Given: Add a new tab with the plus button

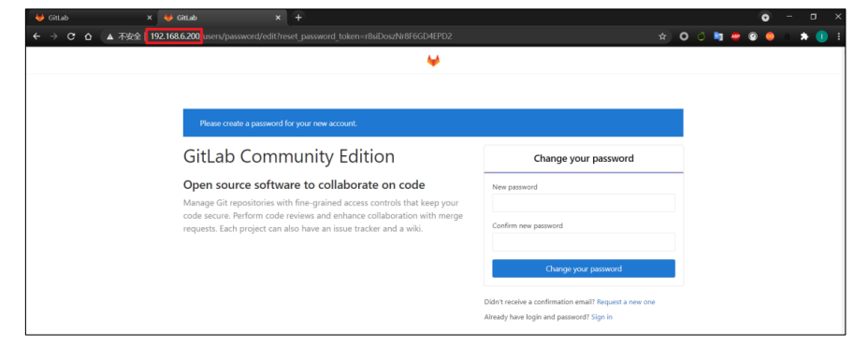Looking at the screenshot, I should [x=298, y=18].
